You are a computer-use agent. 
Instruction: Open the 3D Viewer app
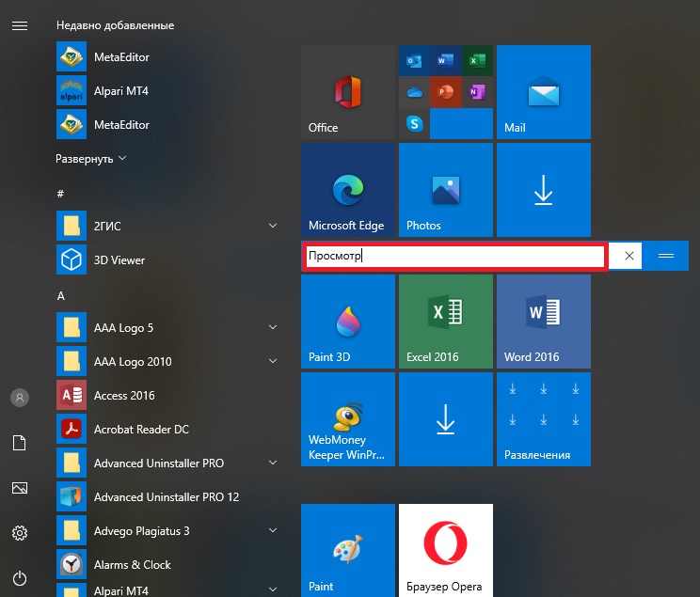[167, 259]
